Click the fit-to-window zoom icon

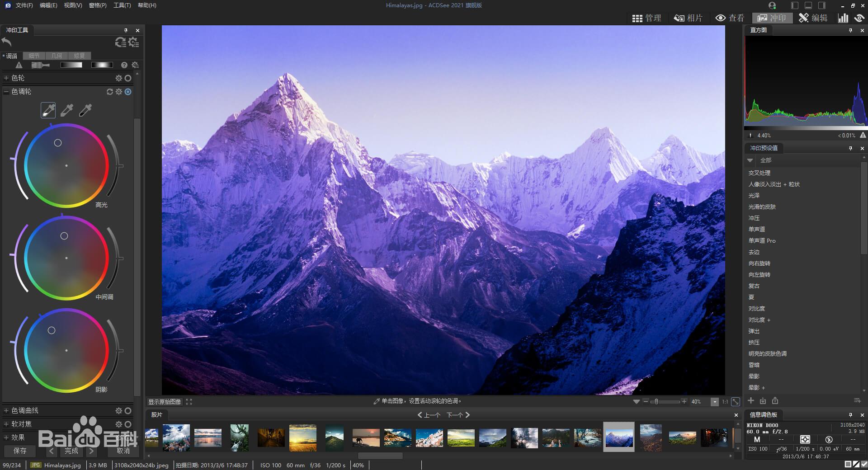736,401
